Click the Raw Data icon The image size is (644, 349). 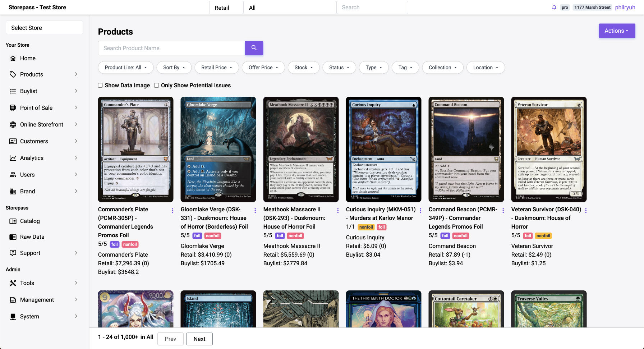(13, 237)
